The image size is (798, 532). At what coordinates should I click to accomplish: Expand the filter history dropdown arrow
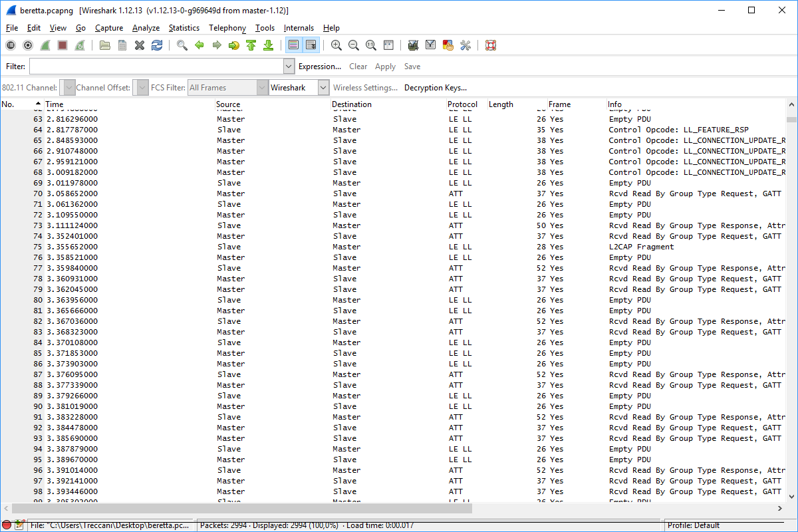coord(289,66)
